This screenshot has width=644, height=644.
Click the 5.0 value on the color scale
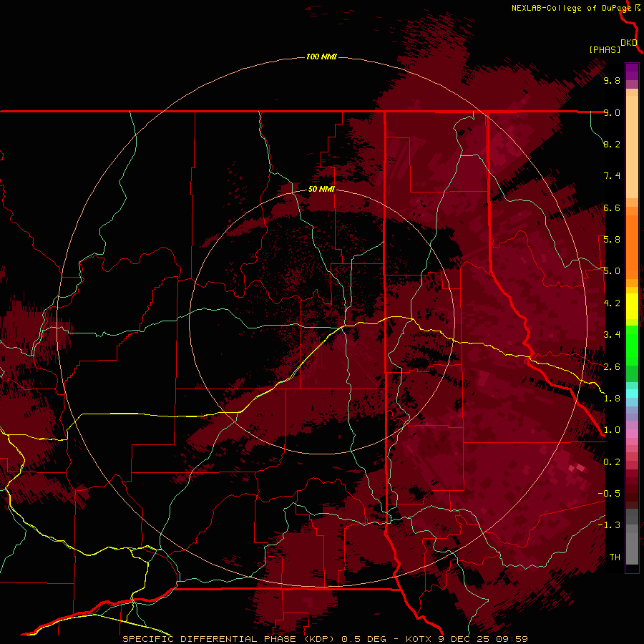coord(612,271)
